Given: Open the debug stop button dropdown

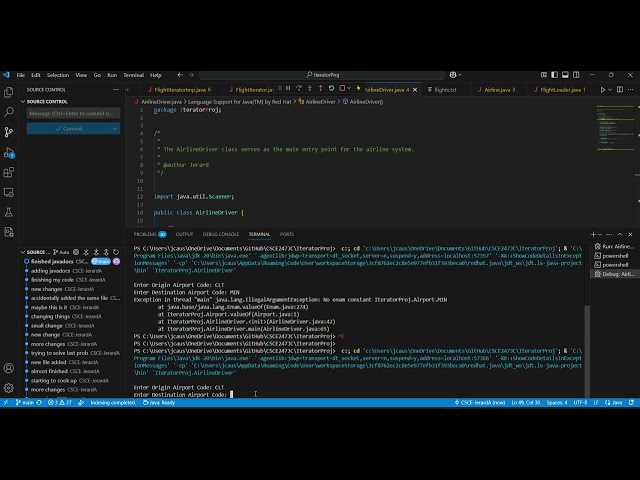Looking at the screenshot, I should (x=349, y=88).
